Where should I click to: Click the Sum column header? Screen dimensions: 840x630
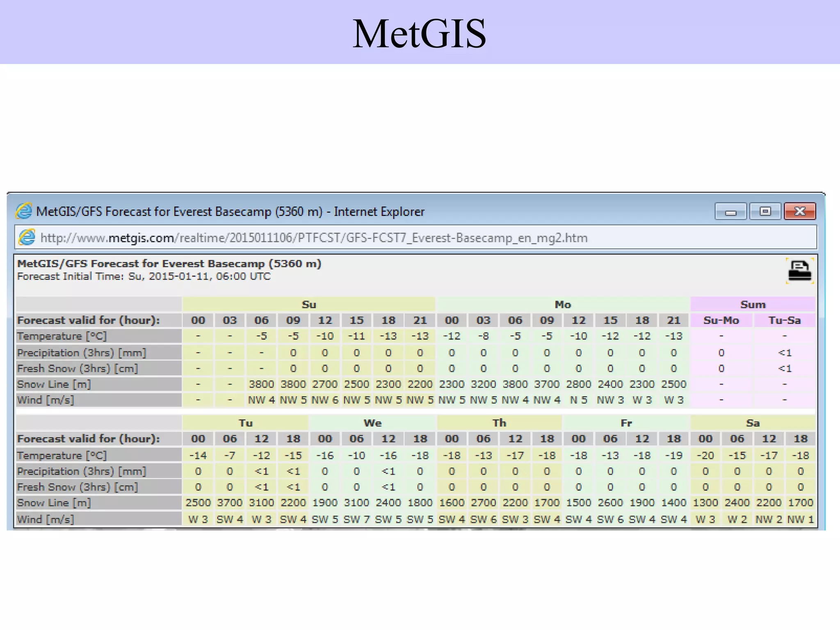tap(753, 304)
